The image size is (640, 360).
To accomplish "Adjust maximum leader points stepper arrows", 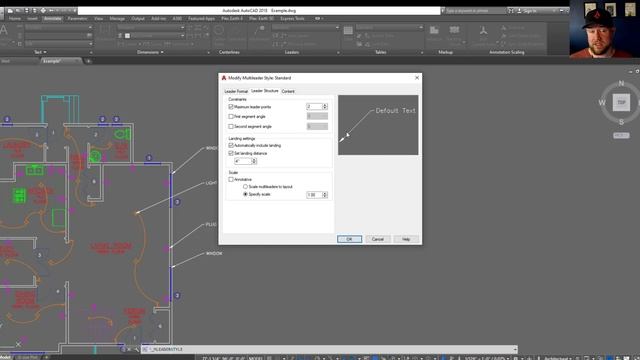I will coord(325,107).
